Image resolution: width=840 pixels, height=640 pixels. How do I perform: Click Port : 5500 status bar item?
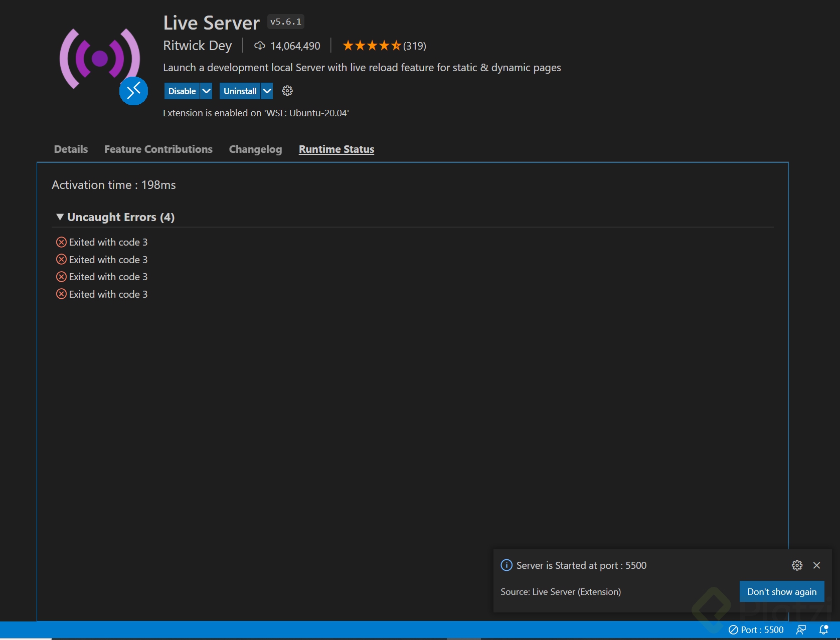tap(756, 629)
